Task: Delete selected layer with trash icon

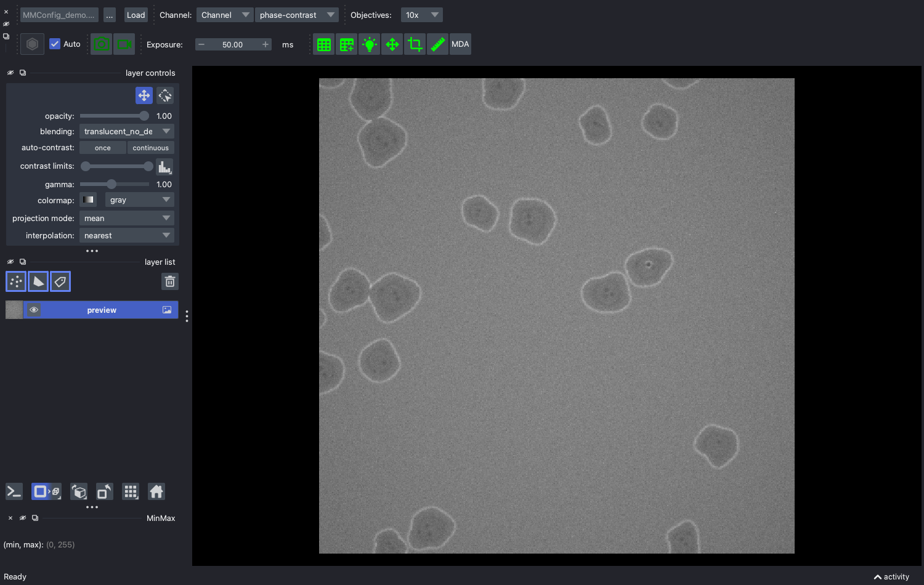Action: point(170,281)
